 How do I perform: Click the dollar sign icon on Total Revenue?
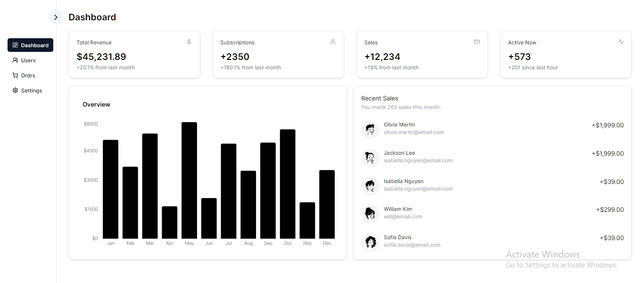189,42
